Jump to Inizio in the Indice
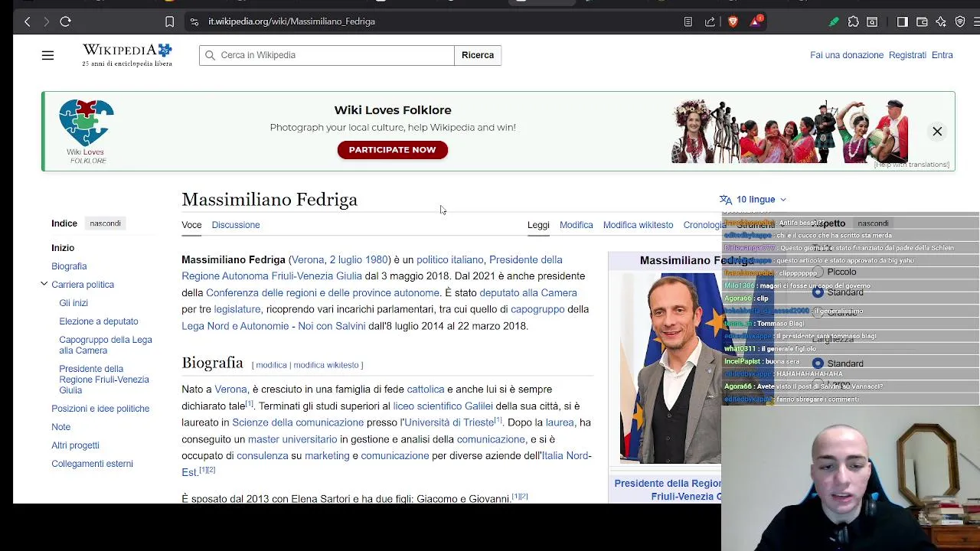The width and height of the screenshot is (980, 551). (x=63, y=248)
